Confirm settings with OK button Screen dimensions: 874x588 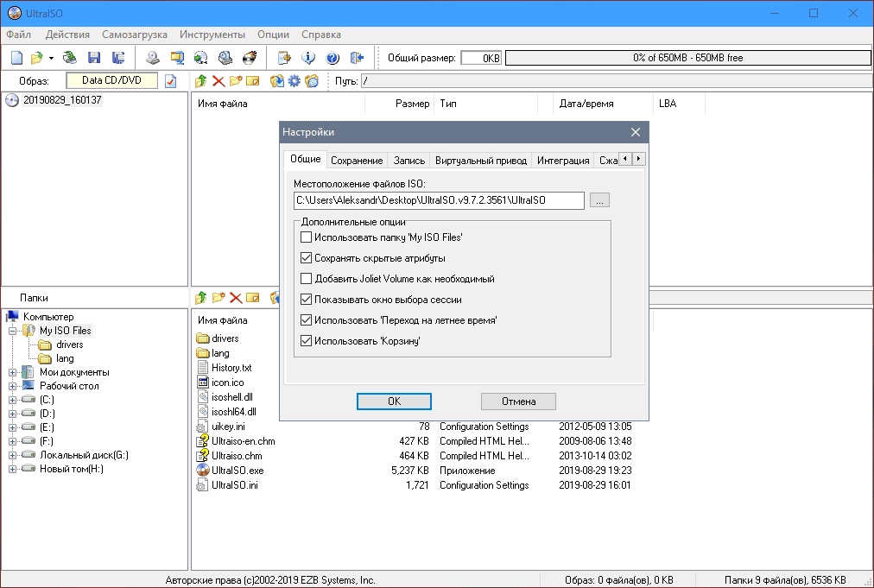[394, 401]
